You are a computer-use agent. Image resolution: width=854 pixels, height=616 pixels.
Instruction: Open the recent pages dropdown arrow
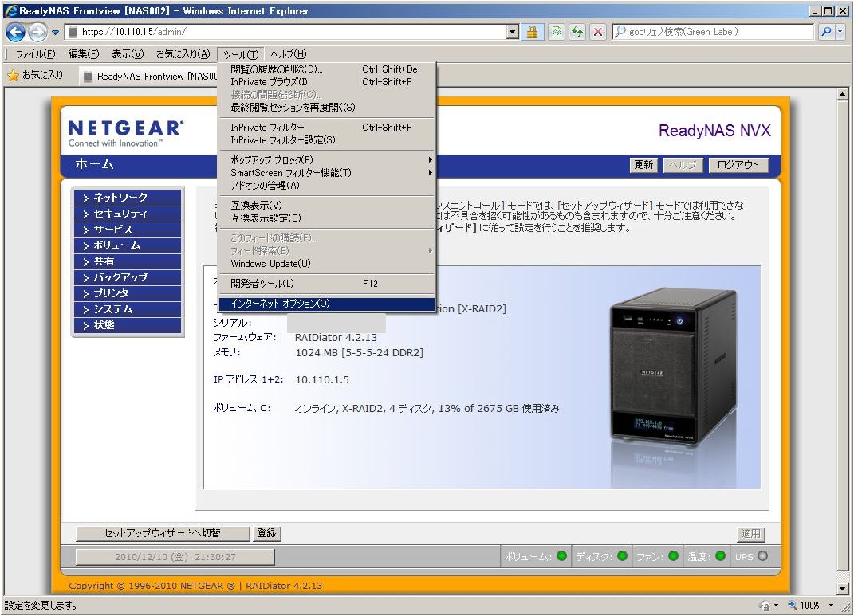point(55,32)
